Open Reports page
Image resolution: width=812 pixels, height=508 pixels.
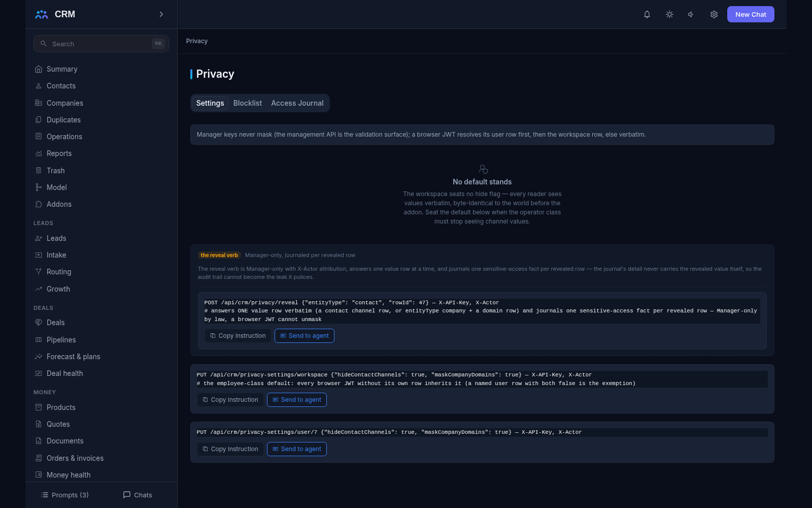click(x=101, y=153)
